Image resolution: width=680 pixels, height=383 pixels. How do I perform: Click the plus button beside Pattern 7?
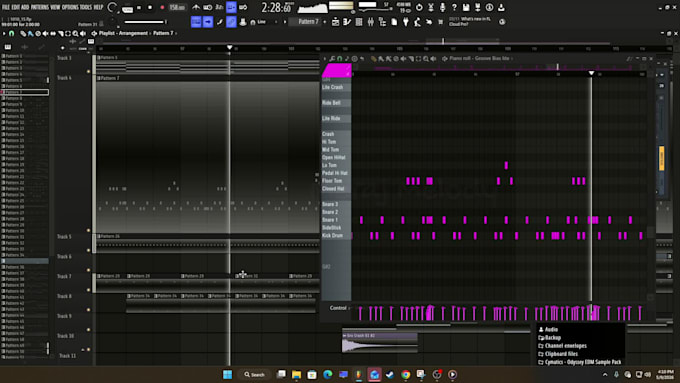pyautogui.click(x=325, y=22)
